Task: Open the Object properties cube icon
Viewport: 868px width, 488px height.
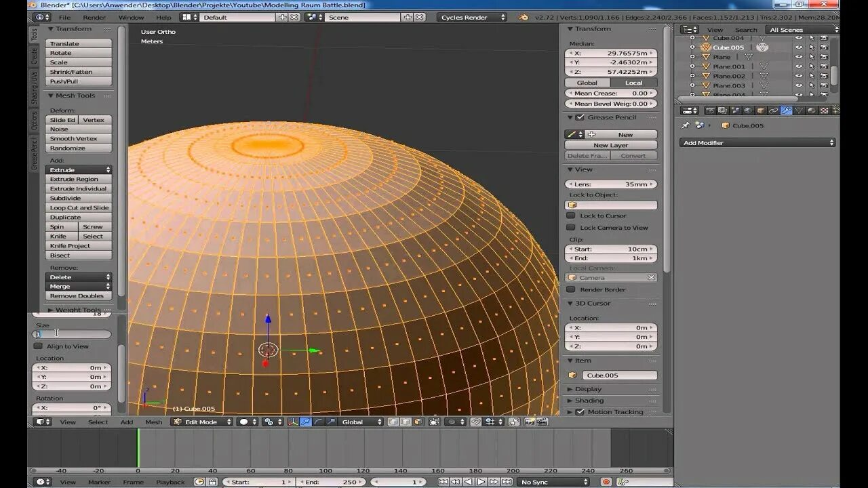Action: [761, 110]
